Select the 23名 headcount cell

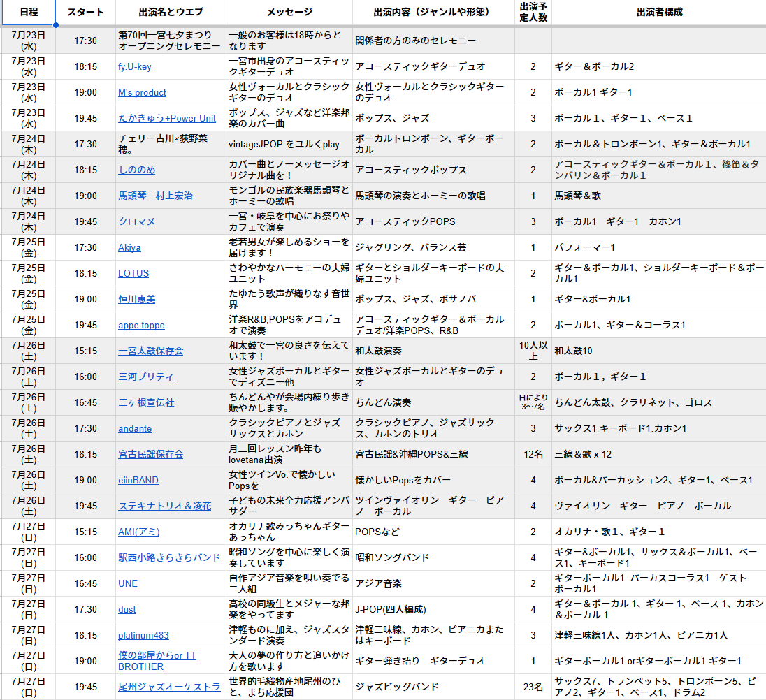point(533,687)
